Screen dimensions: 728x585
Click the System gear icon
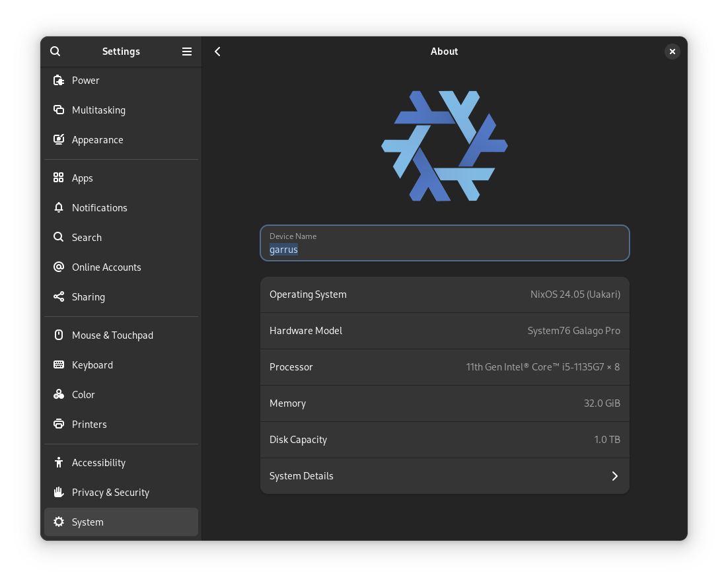[59, 522]
